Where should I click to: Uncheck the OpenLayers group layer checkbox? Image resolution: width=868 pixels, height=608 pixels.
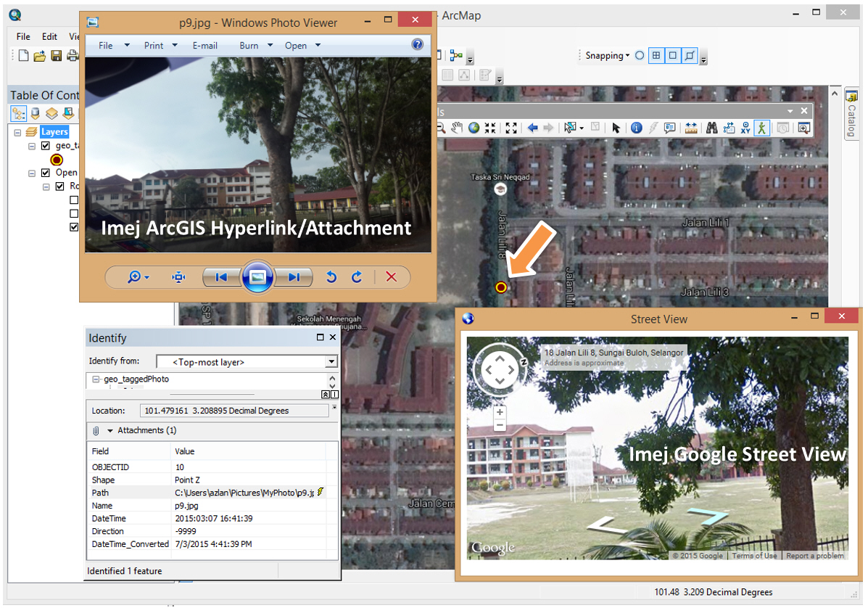(x=46, y=173)
